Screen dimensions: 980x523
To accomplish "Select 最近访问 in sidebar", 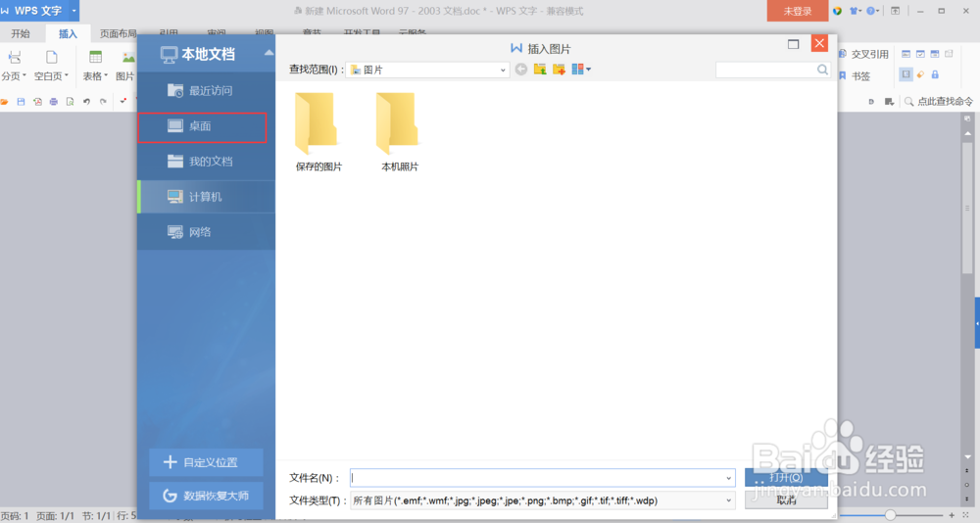I will point(206,91).
